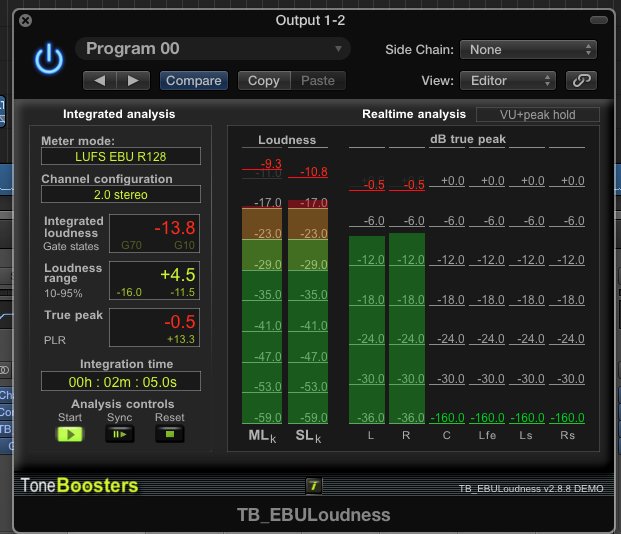The image size is (621, 534).
Task: Click the Lfe channel -160.0 peak value
Action: click(x=487, y=418)
